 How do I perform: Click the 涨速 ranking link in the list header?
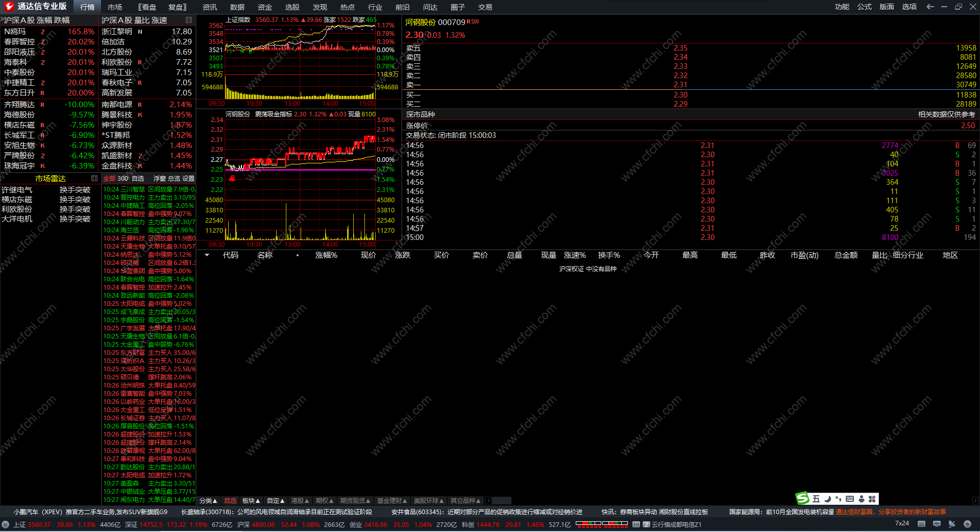pos(159,20)
